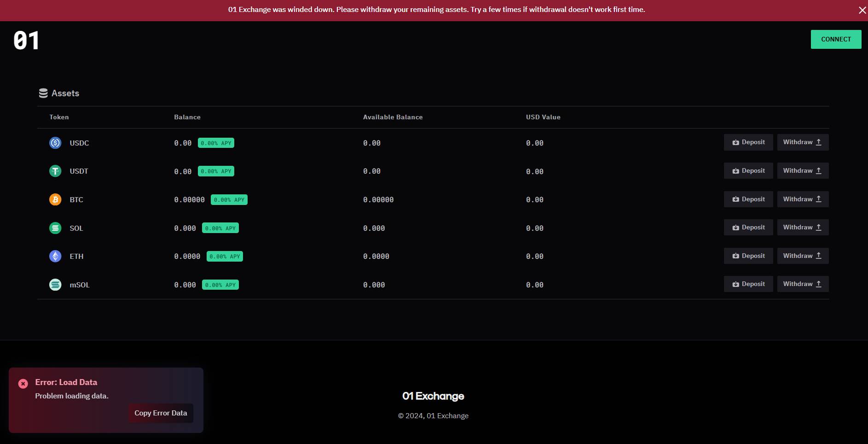Image resolution: width=868 pixels, height=444 pixels.
Task: Withdraw ETH
Action: tap(803, 256)
